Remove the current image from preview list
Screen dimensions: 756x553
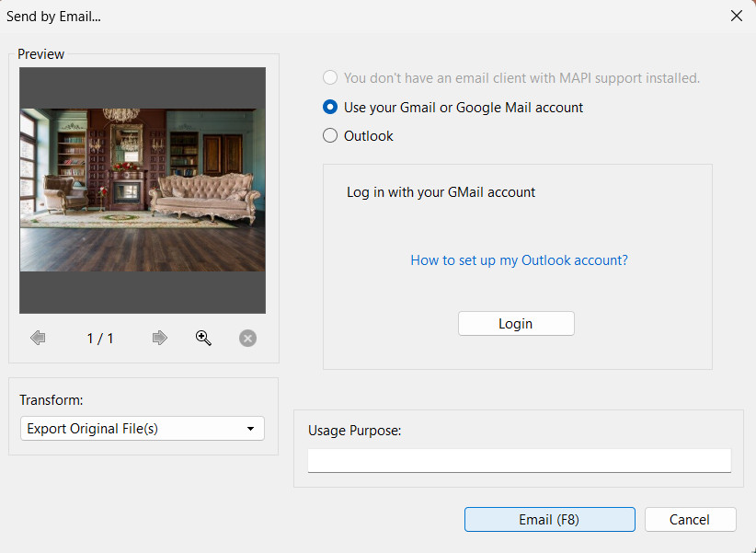tap(247, 338)
